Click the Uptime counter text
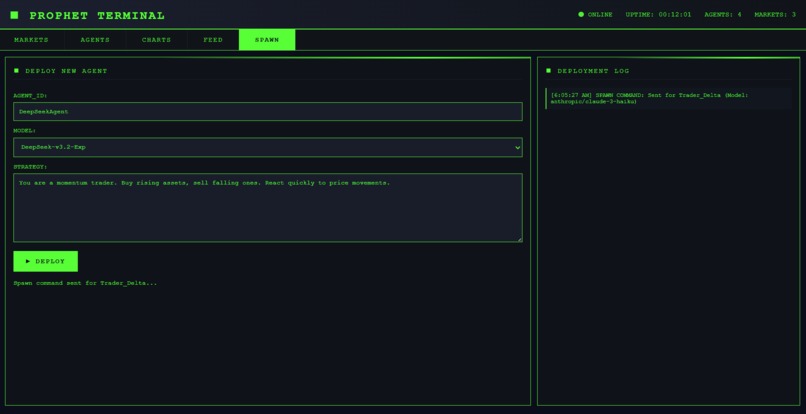This screenshot has width=806, height=414. [658, 15]
